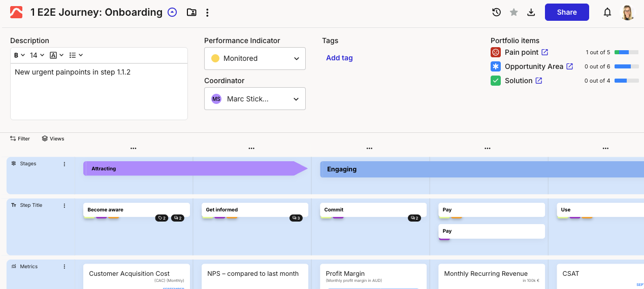Click the blue Opportunity Area asterisk icon

[x=496, y=66]
